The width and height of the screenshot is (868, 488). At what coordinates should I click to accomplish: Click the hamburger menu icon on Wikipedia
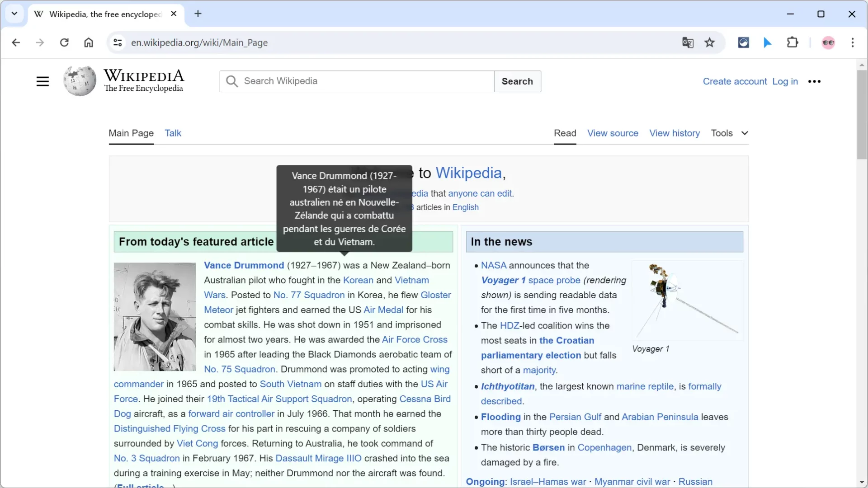pos(43,80)
